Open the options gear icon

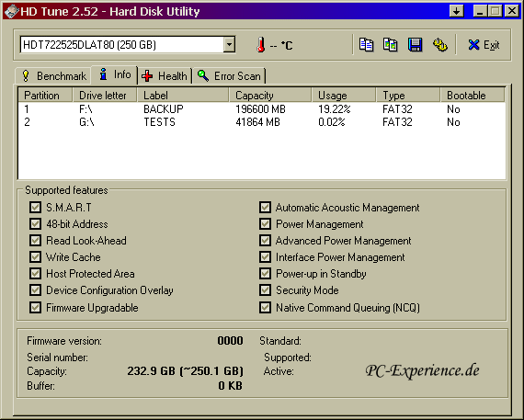click(439, 44)
